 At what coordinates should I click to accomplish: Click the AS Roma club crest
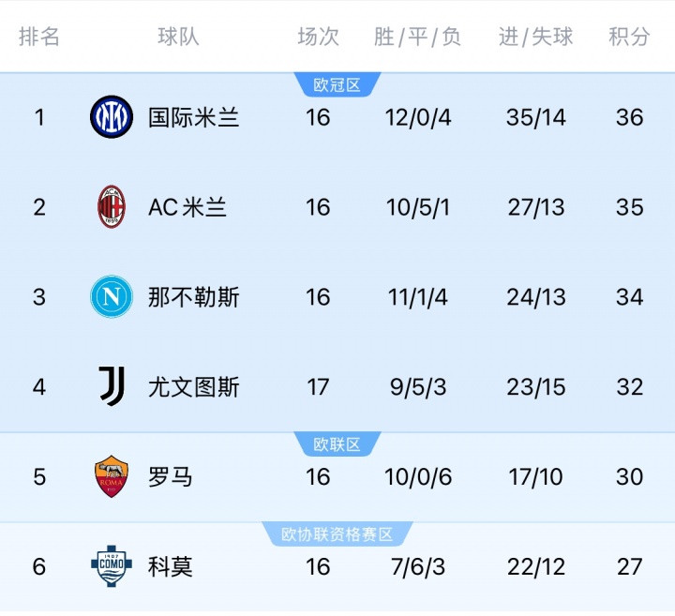click(x=112, y=476)
